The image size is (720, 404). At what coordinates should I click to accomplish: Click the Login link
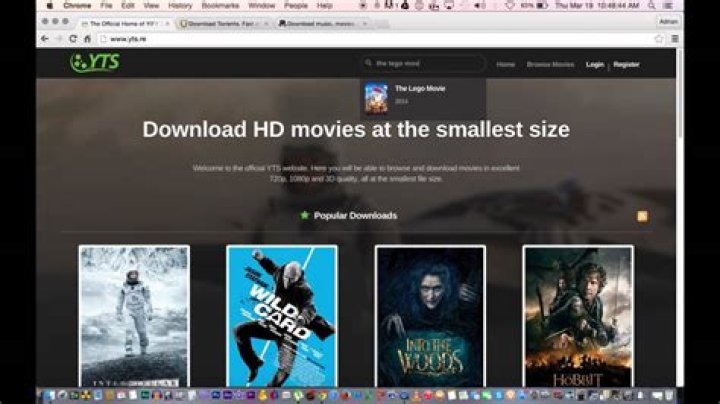click(595, 64)
